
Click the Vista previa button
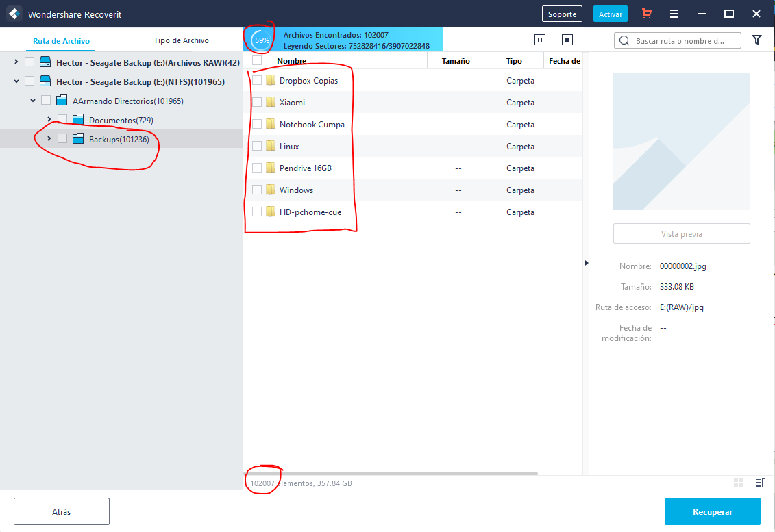682,233
